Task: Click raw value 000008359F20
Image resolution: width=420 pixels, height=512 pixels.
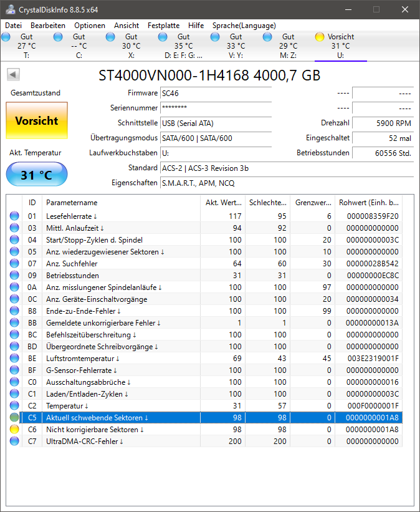Action: pyautogui.click(x=373, y=216)
